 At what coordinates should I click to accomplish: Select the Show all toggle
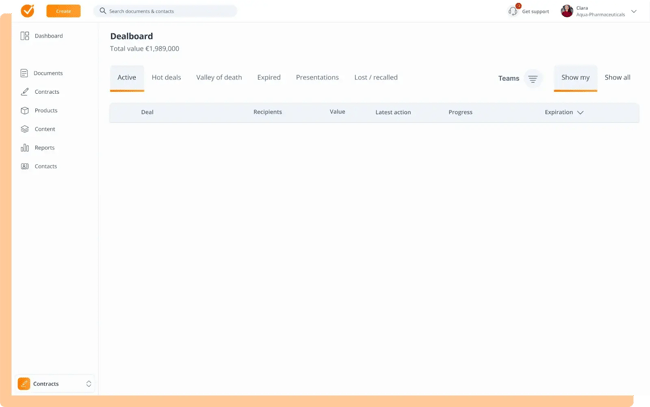click(617, 78)
